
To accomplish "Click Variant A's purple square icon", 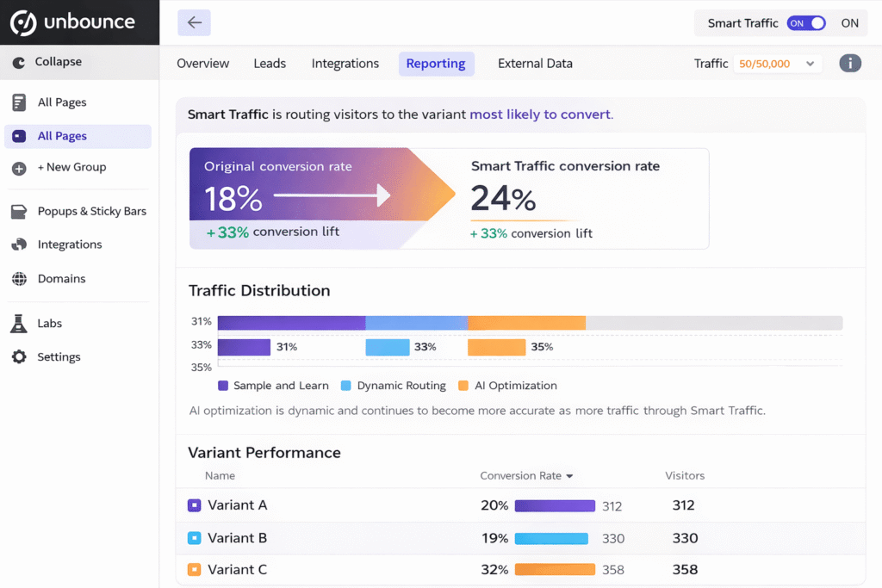I will 194,505.
